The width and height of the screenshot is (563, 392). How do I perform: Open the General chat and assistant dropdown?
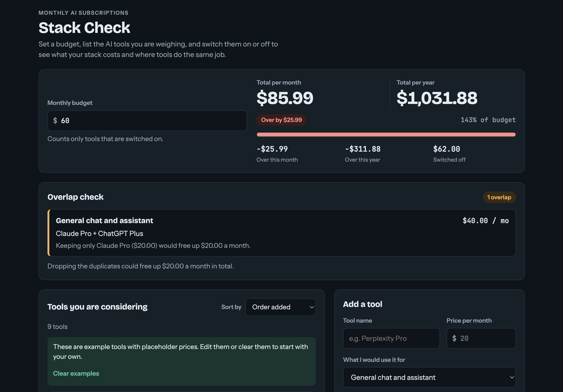[x=429, y=377]
